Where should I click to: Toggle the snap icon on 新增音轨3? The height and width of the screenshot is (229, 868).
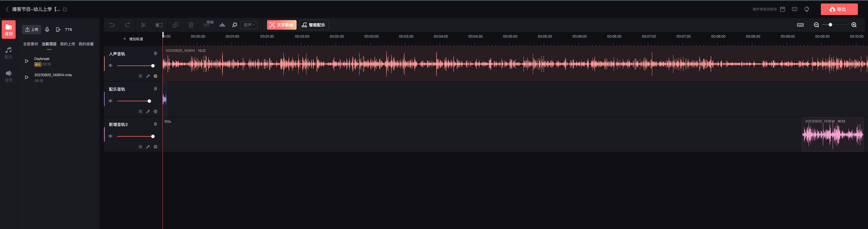155,147
